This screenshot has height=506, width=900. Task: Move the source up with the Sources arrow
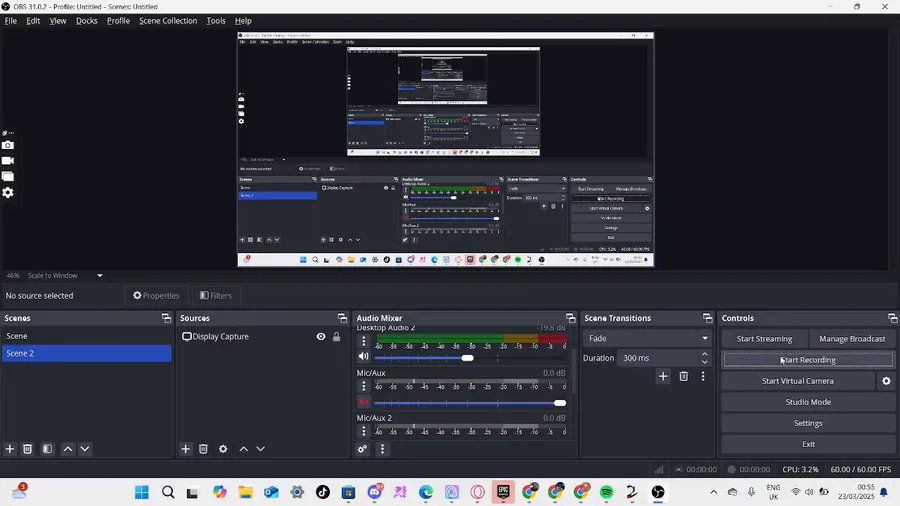pyautogui.click(x=243, y=449)
